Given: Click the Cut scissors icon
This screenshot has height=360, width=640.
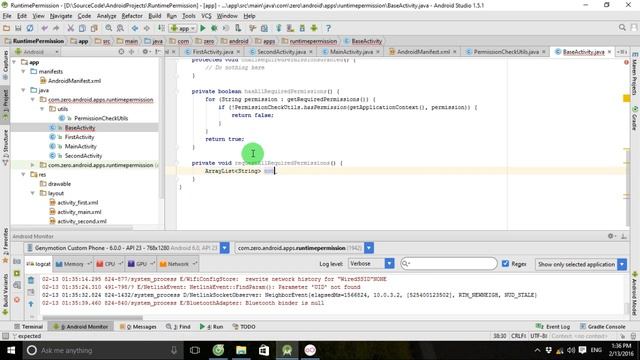Looking at the screenshot, I should pos(70,28).
